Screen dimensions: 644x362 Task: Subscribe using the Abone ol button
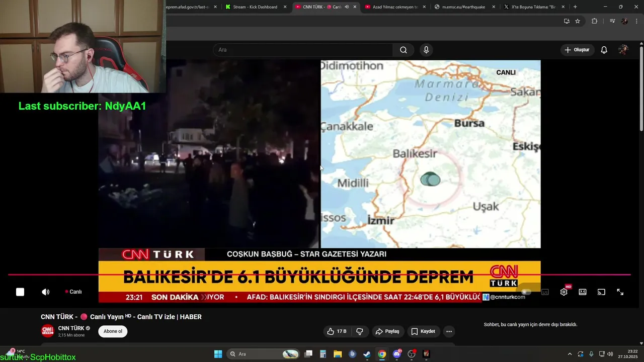[x=113, y=331]
